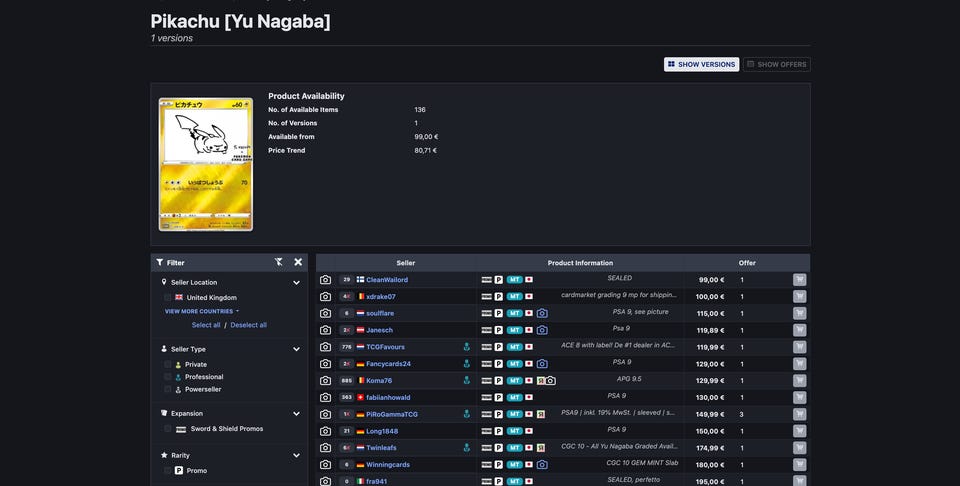Add soulflare's 115,00 € offer to cart
This screenshot has width=960, height=486.
pyautogui.click(x=800, y=313)
